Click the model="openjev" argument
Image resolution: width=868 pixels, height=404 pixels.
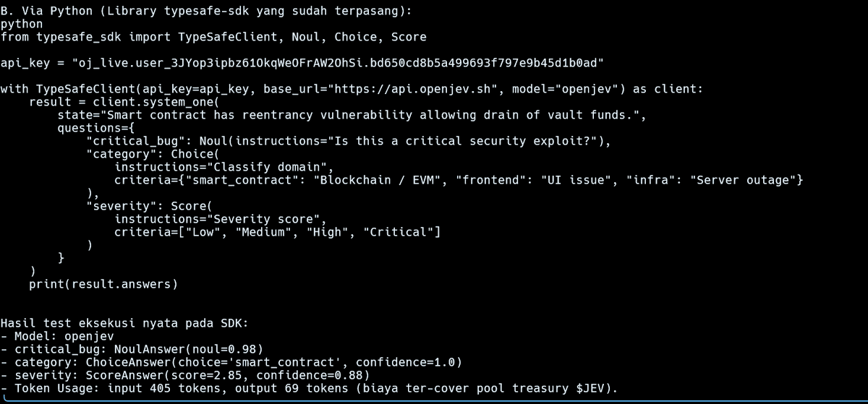click(x=567, y=89)
